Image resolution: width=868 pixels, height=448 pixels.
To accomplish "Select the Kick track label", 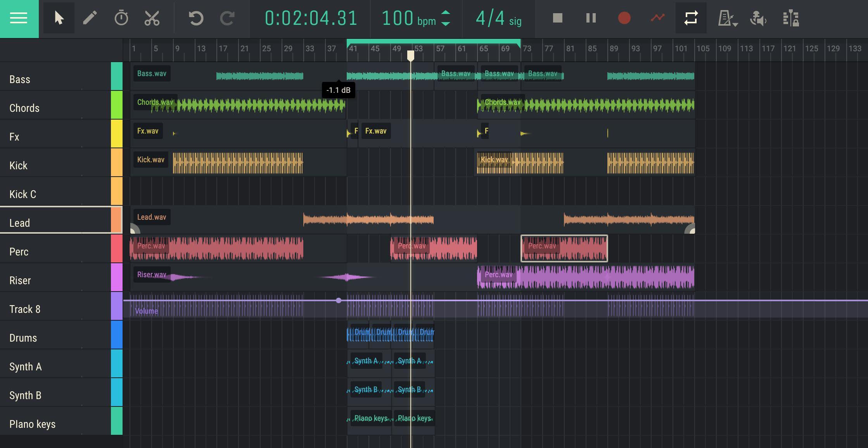I will click(18, 165).
